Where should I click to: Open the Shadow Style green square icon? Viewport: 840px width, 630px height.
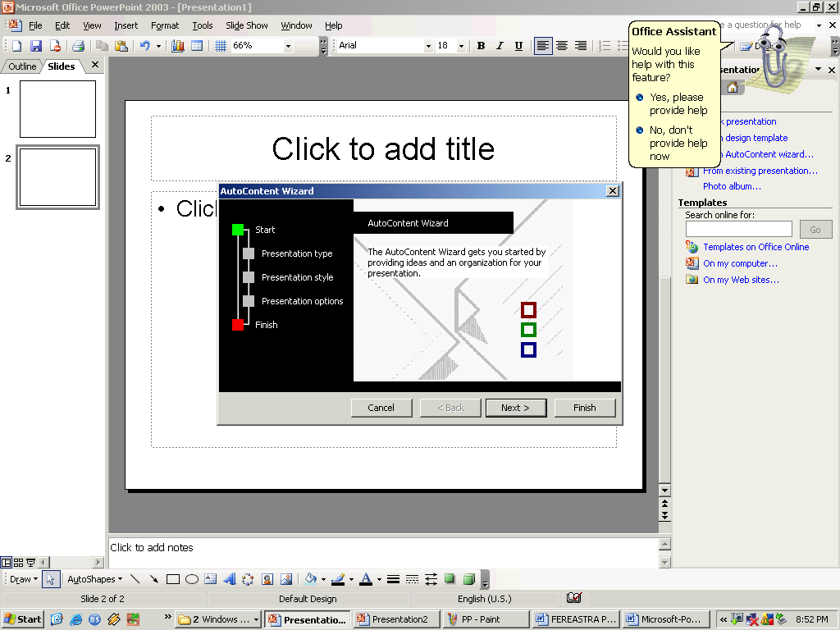(450, 579)
